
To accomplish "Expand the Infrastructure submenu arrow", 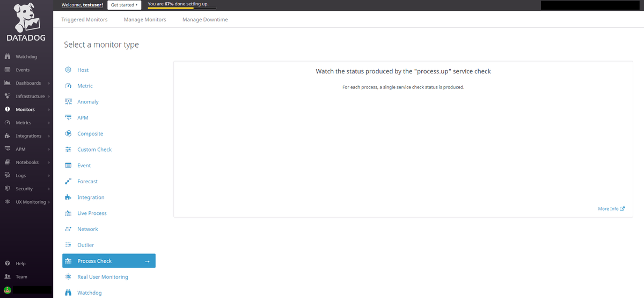I will (49, 96).
